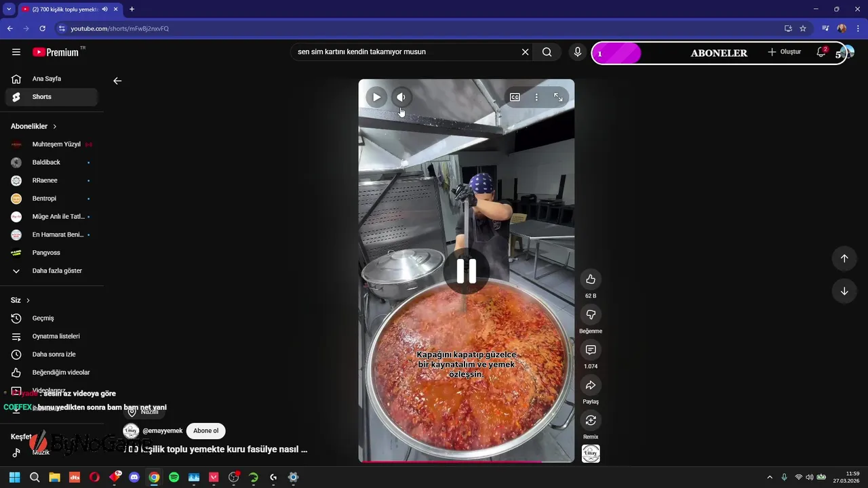Open Opera browser from the taskbar
The width and height of the screenshot is (868, 488).
[x=94, y=477]
